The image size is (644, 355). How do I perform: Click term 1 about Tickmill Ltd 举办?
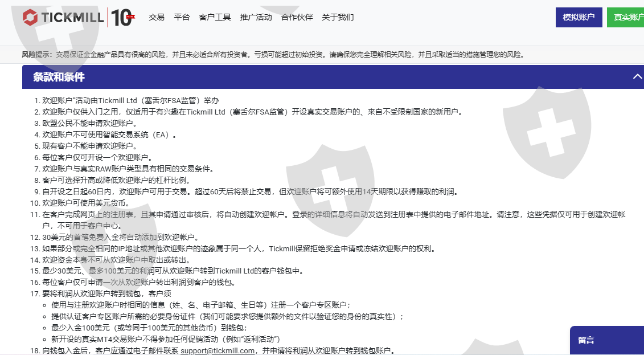pos(130,100)
